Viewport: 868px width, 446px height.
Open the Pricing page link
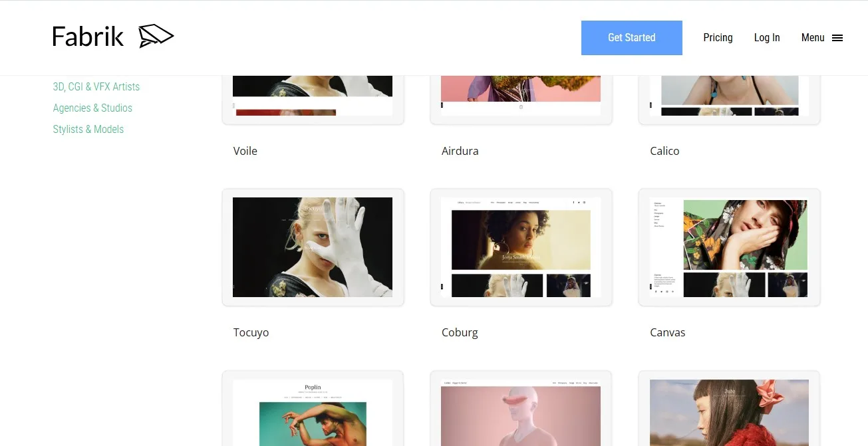pos(718,38)
